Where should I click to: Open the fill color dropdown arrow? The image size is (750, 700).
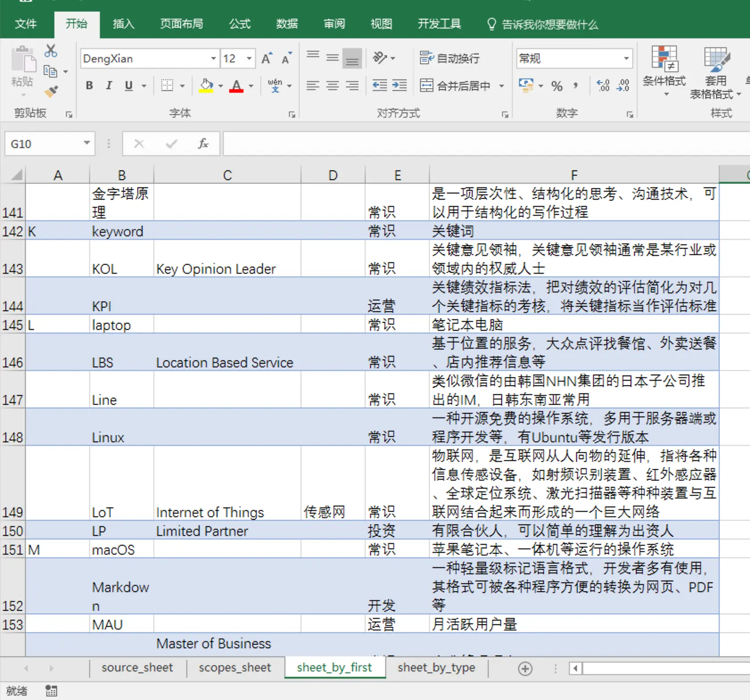pyautogui.click(x=221, y=86)
